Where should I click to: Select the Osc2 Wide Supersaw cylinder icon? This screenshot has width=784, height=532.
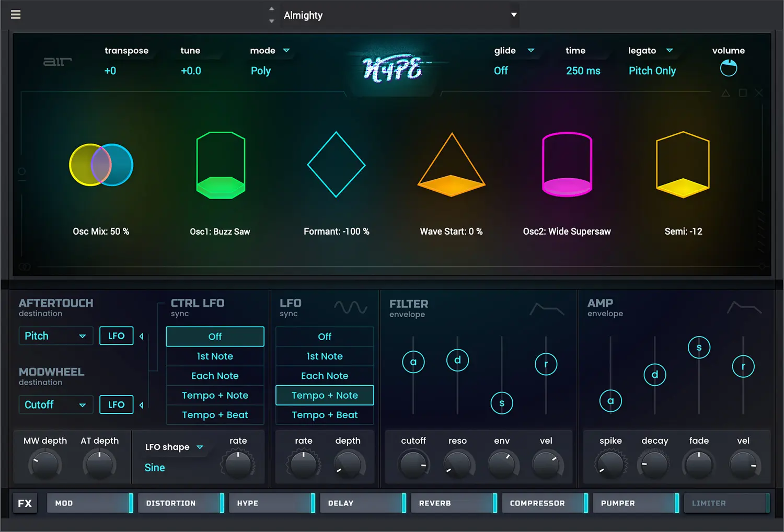tap(567, 165)
